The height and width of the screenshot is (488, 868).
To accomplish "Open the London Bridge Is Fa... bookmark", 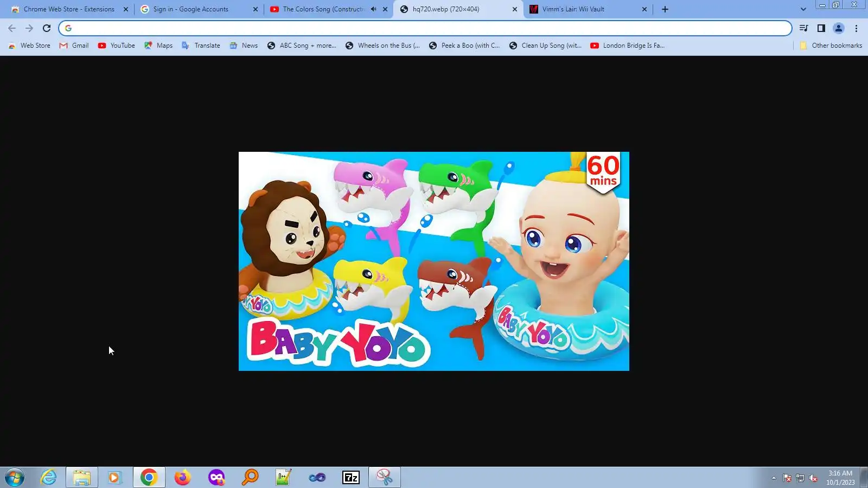I will coord(627,46).
